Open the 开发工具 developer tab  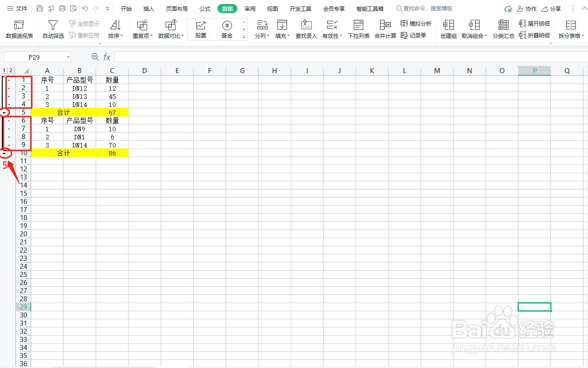[301, 9]
